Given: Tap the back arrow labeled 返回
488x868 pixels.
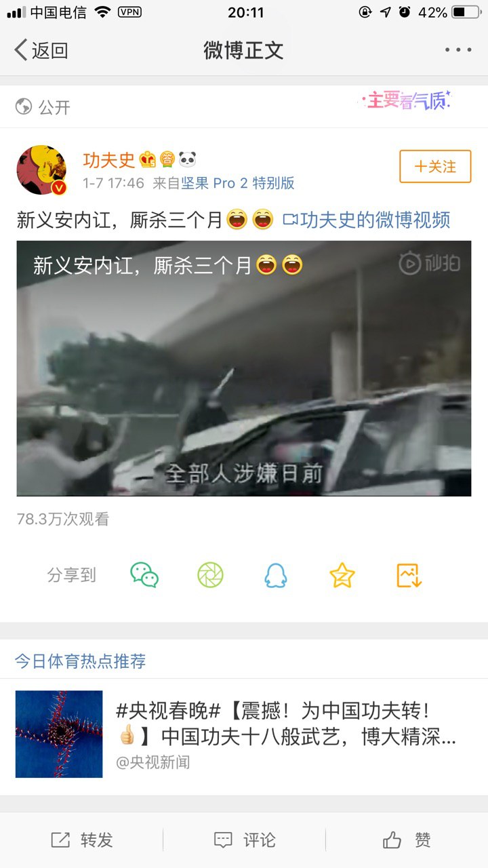Looking at the screenshot, I should click(x=41, y=50).
